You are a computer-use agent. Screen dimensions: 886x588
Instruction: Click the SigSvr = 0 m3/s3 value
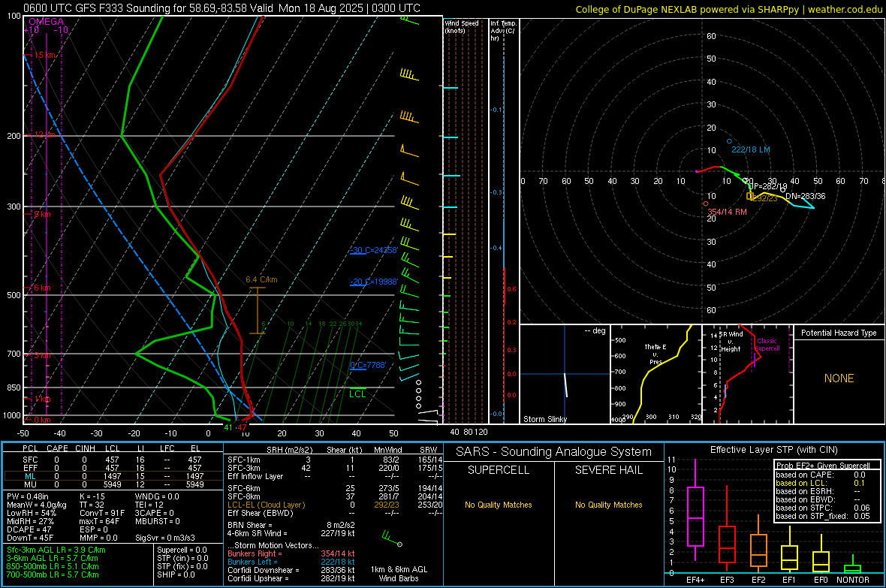165,538
